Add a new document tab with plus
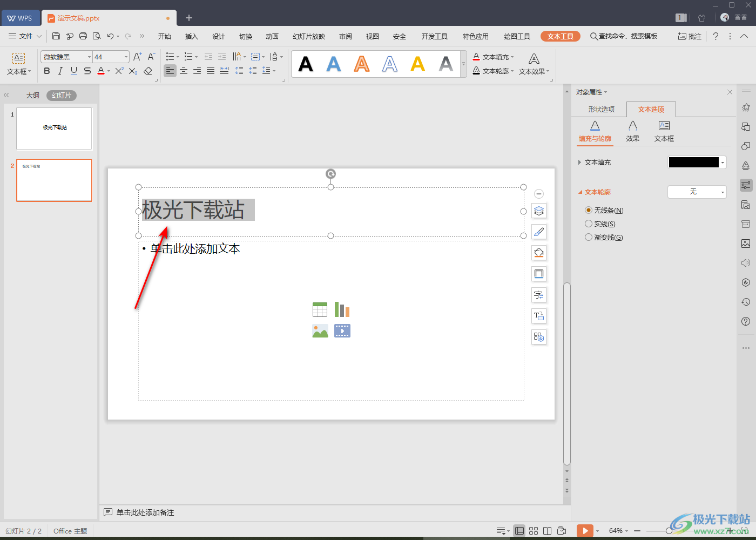Viewport: 756px width, 540px height. [189, 18]
